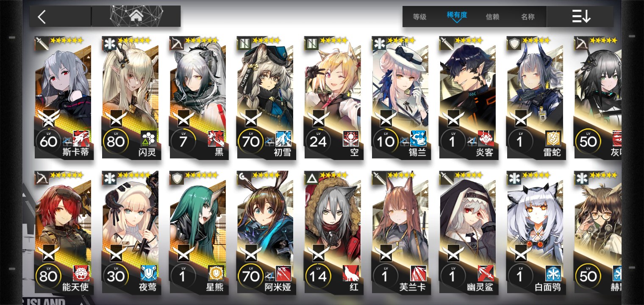Select the 星熊 operator name label
644x305 pixels.
click(x=215, y=288)
